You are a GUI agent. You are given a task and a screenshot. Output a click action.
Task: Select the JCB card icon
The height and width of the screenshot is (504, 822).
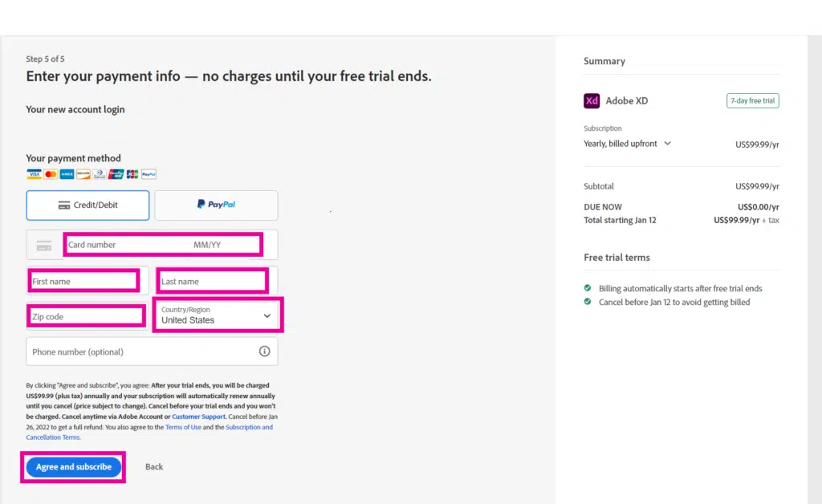[x=132, y=174]
